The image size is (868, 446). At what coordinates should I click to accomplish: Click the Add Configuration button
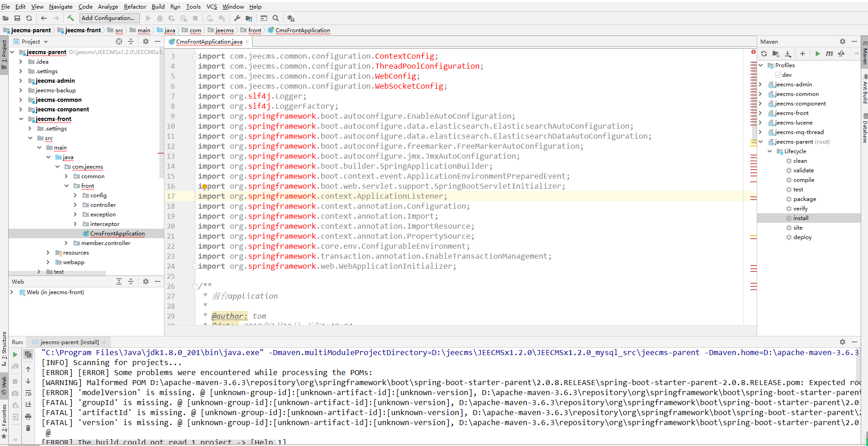click(x=108, y=18)
